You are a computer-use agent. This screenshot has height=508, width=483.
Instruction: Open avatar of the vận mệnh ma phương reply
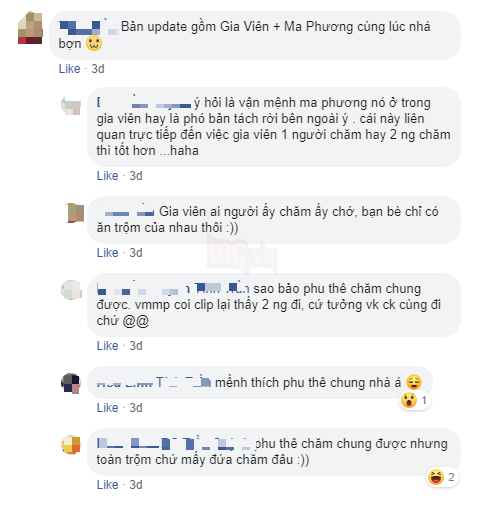pos(71,105)
